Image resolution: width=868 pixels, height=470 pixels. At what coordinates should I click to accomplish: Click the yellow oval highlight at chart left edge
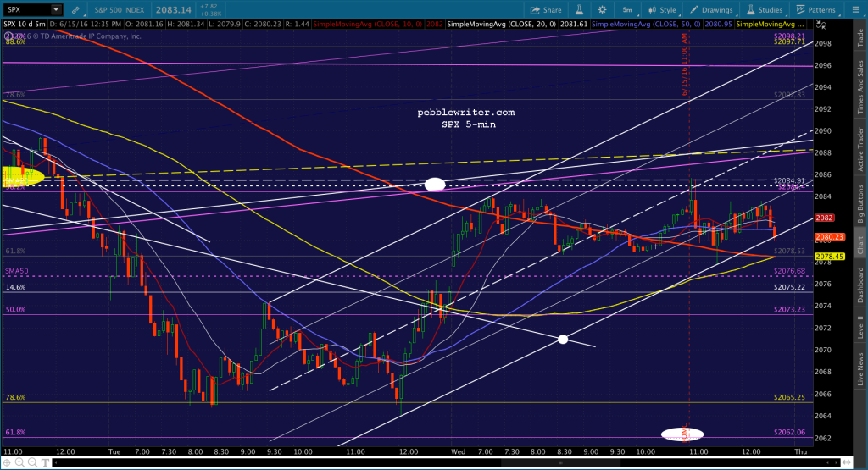pyautogui.click(x=22, y=176)
